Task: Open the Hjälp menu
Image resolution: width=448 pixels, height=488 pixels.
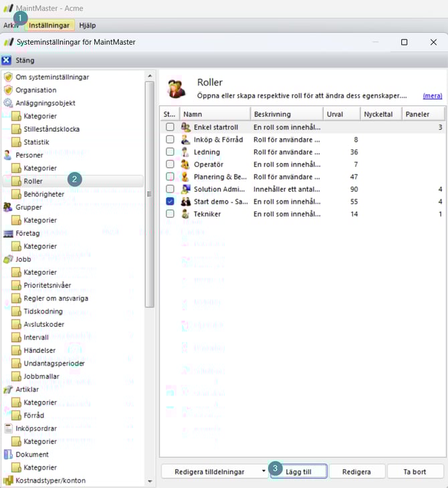Action: tap(88, 25)
